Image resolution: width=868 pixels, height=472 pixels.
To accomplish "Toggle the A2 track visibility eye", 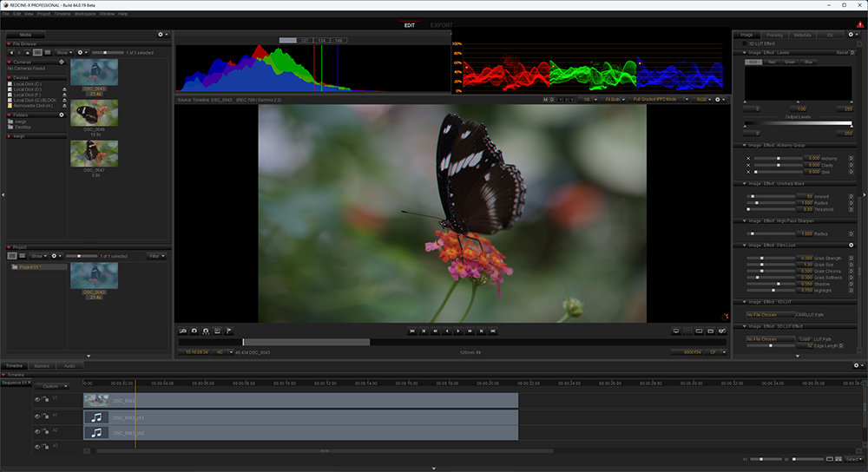I will click(37, 431).
